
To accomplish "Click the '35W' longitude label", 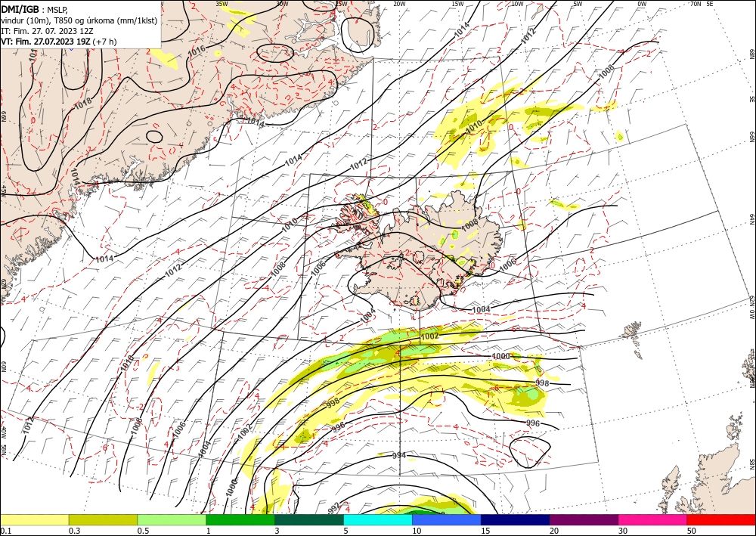I will click(x=222, y=4).
